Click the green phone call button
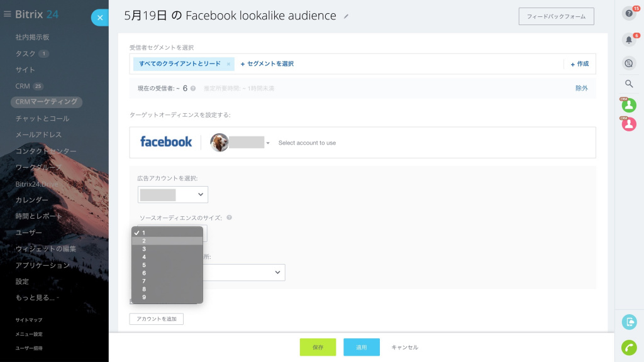 coord(629,347)
